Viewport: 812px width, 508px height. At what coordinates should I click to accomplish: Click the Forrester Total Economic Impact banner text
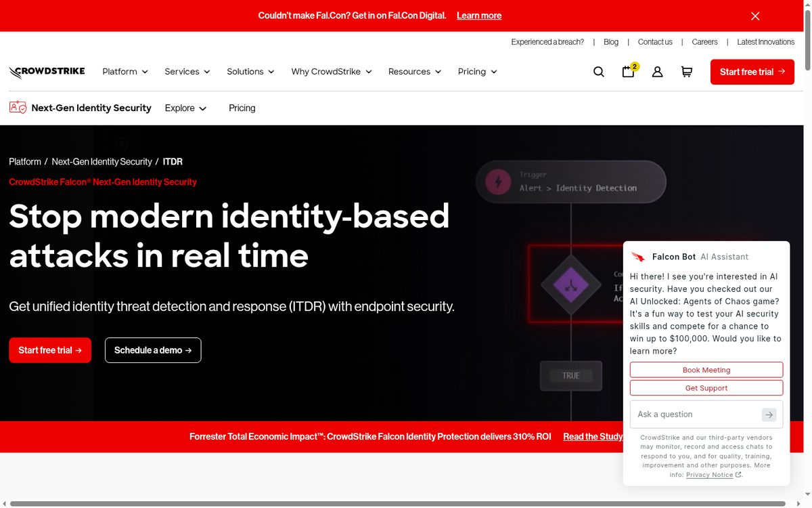tap(370, 437)
